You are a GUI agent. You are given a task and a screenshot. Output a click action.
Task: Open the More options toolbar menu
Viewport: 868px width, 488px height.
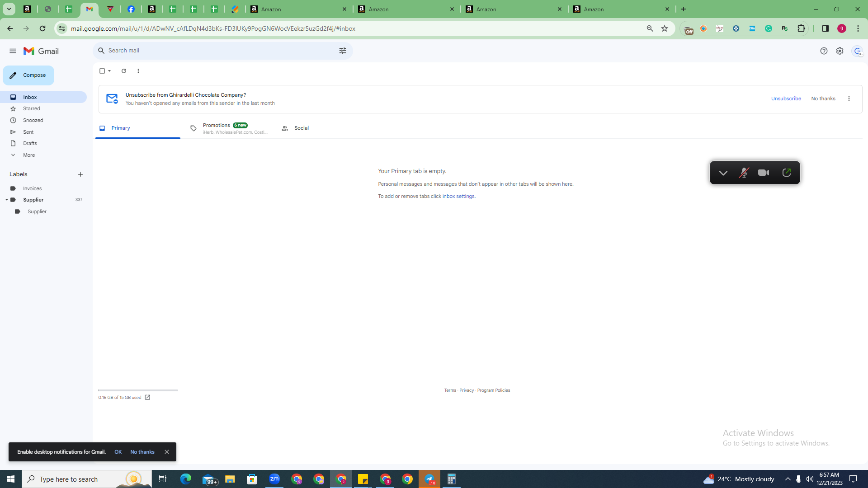click(x=138, y=71)
